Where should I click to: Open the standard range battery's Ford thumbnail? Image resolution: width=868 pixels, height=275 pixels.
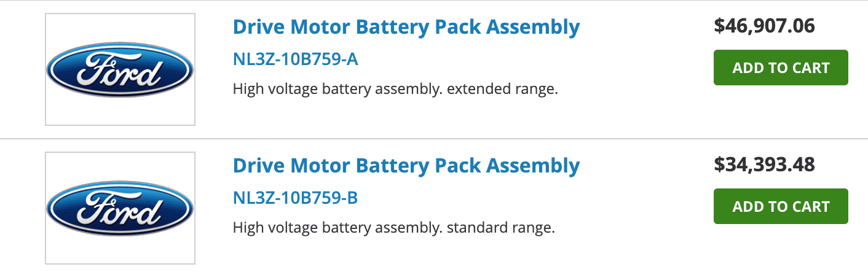coord(120,208)
